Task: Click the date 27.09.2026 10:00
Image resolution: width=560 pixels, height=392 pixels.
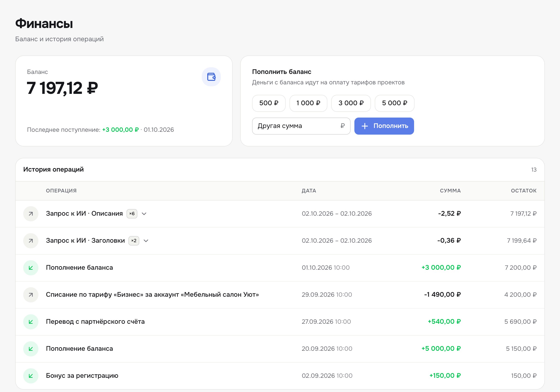Action: point(326,322)
